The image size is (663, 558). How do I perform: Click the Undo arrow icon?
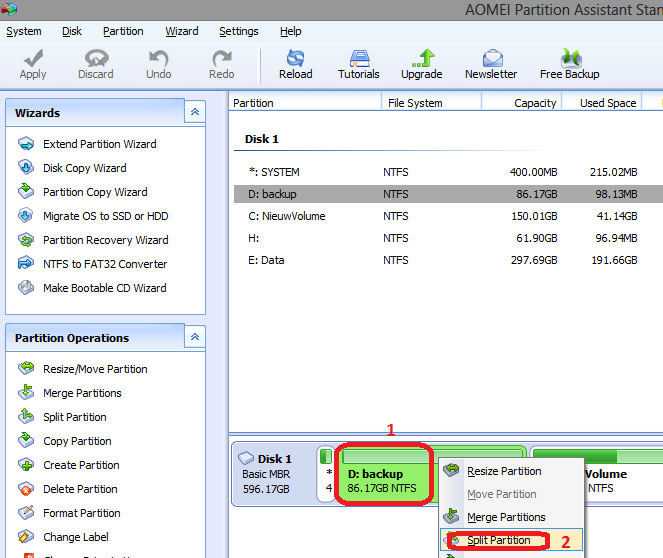pos(159,58)
